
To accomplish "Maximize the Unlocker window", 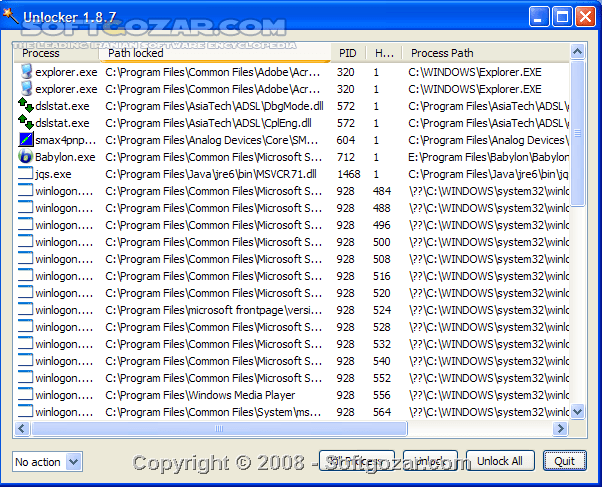I will pos(562,17).
